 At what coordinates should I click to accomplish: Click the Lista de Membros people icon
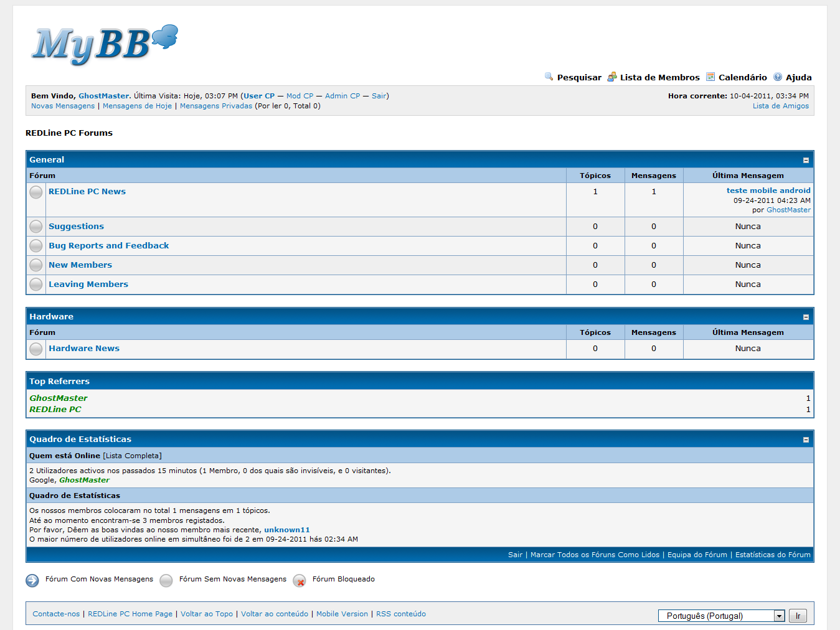tap(612, 77)
